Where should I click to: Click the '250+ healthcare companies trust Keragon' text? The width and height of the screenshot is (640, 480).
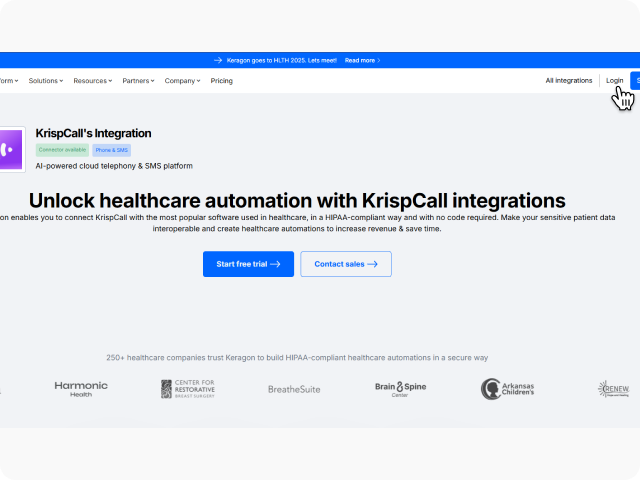[x=297, y=358]
